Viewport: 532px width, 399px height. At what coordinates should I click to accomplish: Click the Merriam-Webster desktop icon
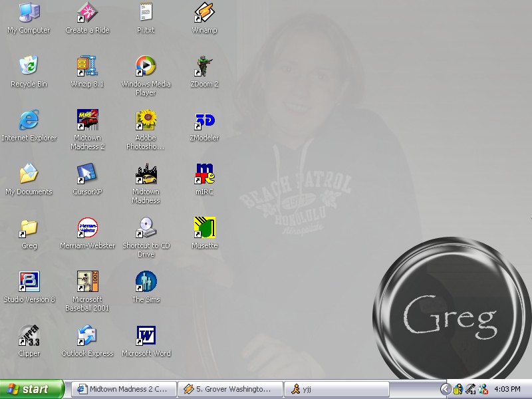[88, 229]
